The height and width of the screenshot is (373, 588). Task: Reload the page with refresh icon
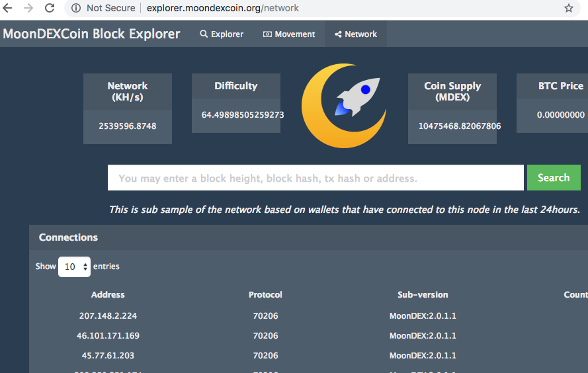click(x=50, y=9)
